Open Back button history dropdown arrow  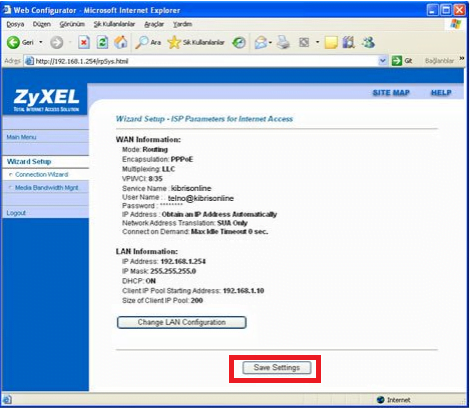coord(41,42)
